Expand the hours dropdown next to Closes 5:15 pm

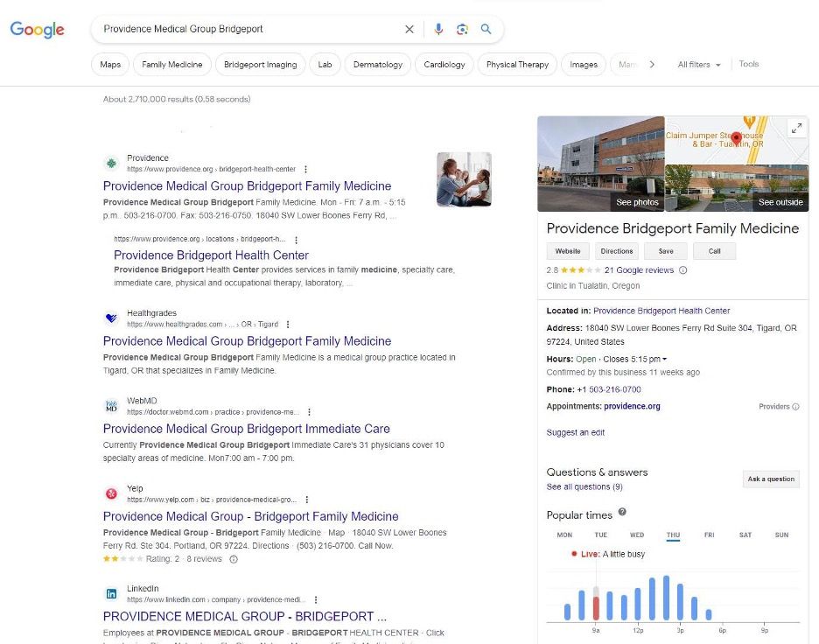click(x=664, y=360)
